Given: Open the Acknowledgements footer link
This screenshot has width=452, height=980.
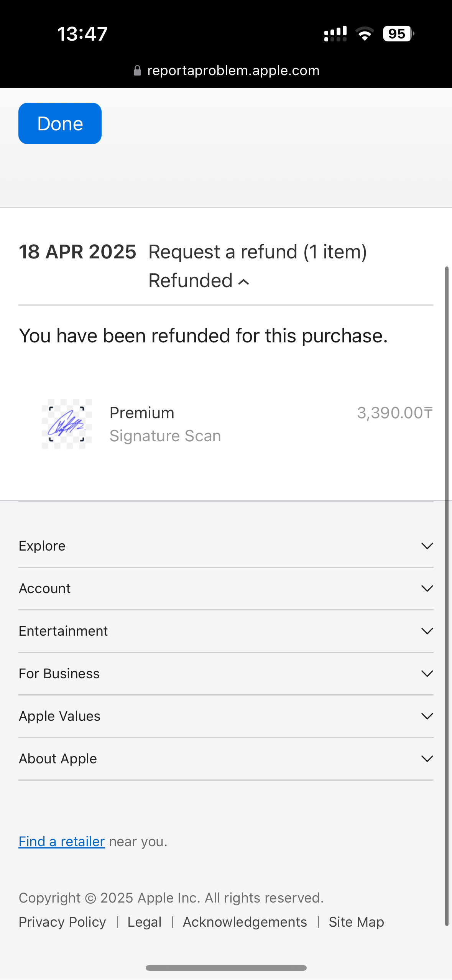Looking at the screenshot, I should click(x=245, y=922).
